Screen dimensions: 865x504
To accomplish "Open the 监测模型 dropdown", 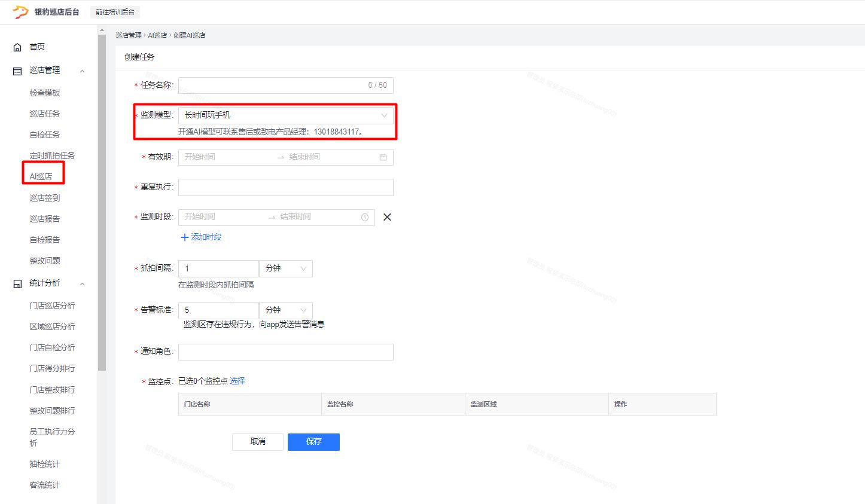I will tap(285, 115).
